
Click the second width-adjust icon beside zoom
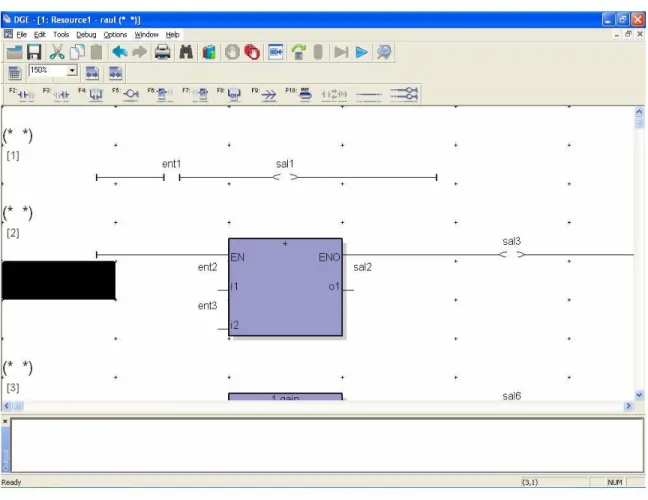tap(115, 73)
